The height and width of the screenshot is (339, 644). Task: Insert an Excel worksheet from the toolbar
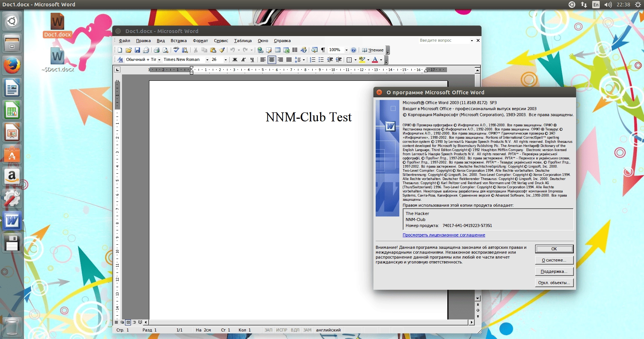(286, 50)
